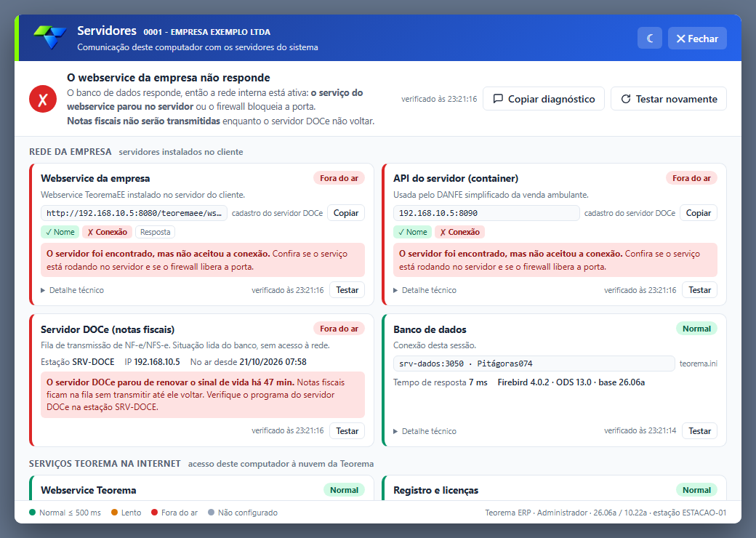Viewport: 756px width, 538px height.
Task: Test the API do servidor (container) card
Action: [x=699, y=290]
